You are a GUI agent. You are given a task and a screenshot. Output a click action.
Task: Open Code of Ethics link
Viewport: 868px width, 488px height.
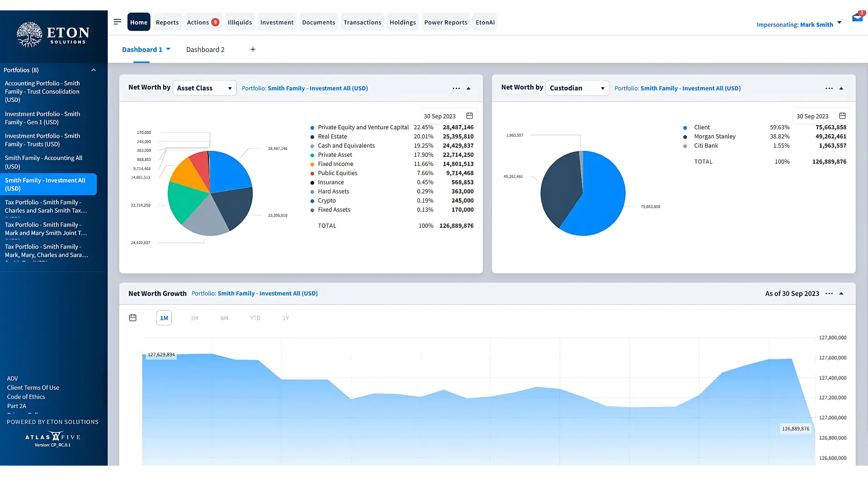click(26, 397)
